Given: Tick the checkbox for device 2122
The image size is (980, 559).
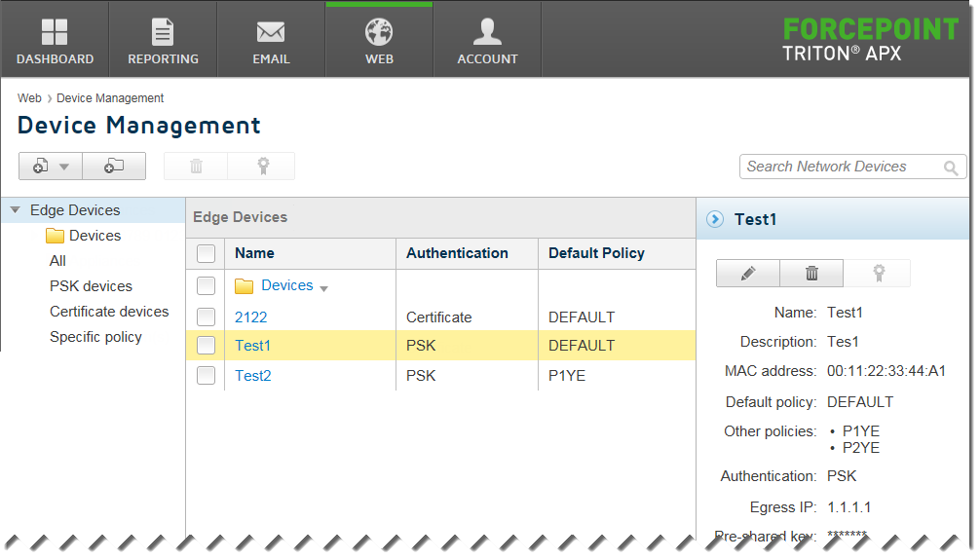Looking at the screenshot, I should coord(206,317).
